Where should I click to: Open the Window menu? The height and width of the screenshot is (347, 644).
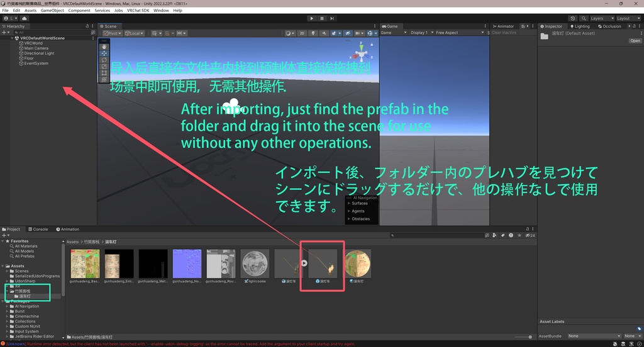(x=161, y=10)
